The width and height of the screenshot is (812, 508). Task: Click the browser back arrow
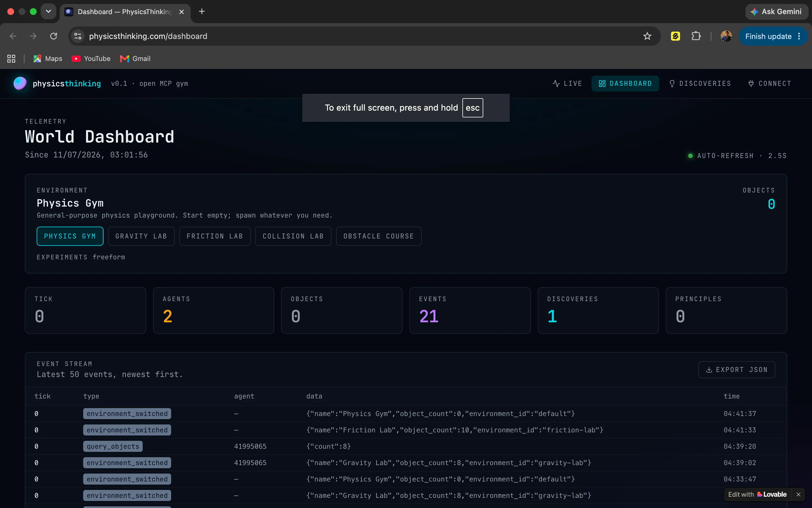pos(13,36)
